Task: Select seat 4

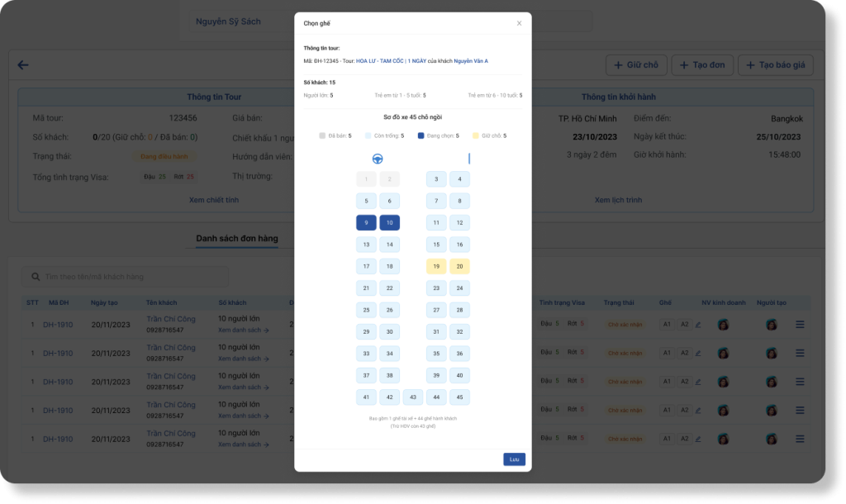Action: (459, 179)
